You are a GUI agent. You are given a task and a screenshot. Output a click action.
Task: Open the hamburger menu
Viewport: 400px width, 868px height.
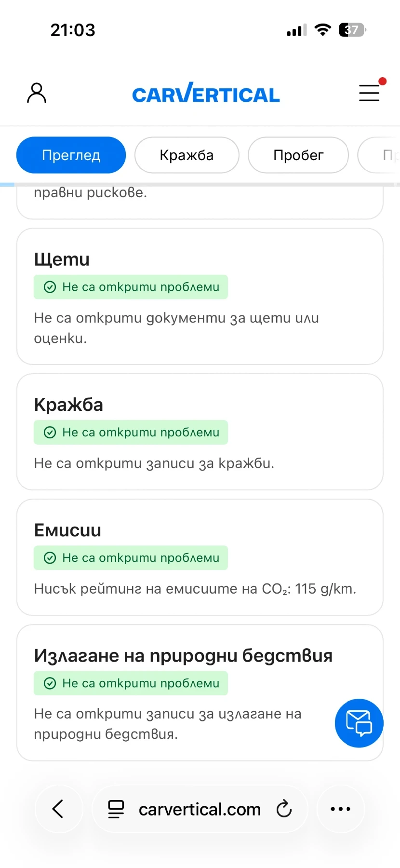[x=369, y=93]
